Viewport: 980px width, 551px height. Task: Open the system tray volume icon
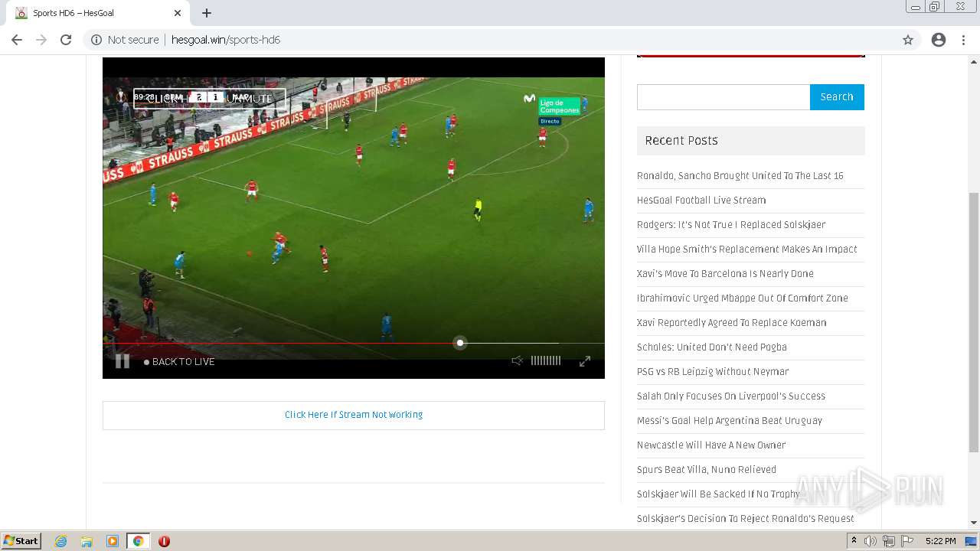click(x=871, y=541)
